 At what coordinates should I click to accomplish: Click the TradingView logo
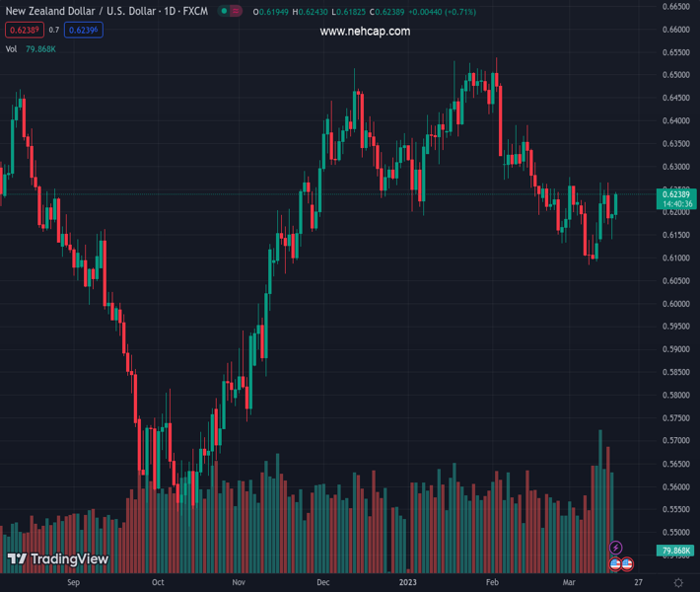[x=57, y=559]
